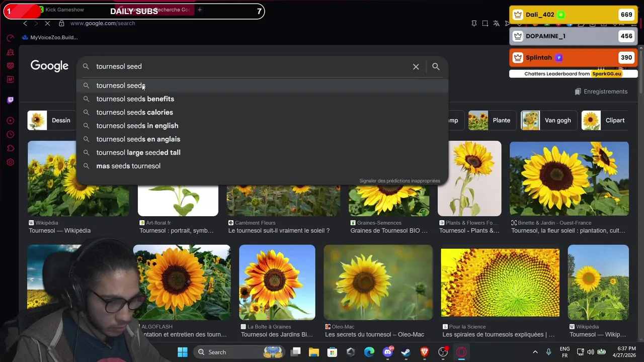The width and height of the screenshot is (644, 362).
Task: Open Binette & Jardin sunflower image result
Action: coord(569,178)
